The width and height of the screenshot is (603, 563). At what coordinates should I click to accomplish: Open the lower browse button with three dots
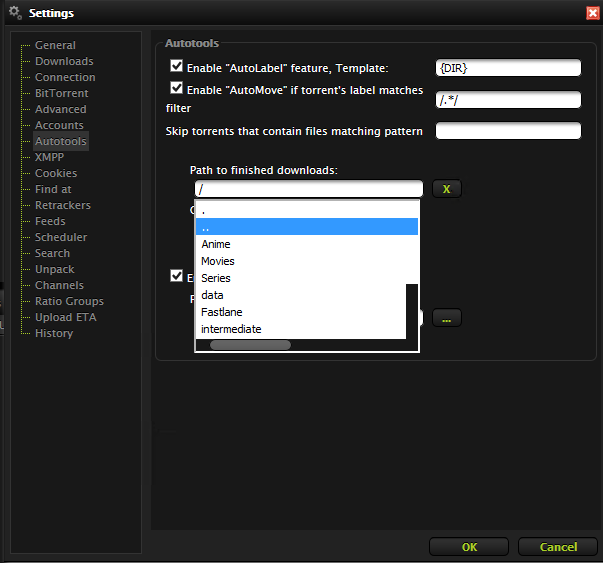(x=446, y=318)
